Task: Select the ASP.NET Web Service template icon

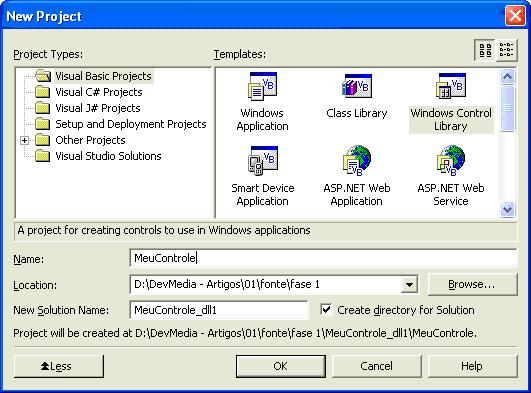Action: [x=451, y=160]
